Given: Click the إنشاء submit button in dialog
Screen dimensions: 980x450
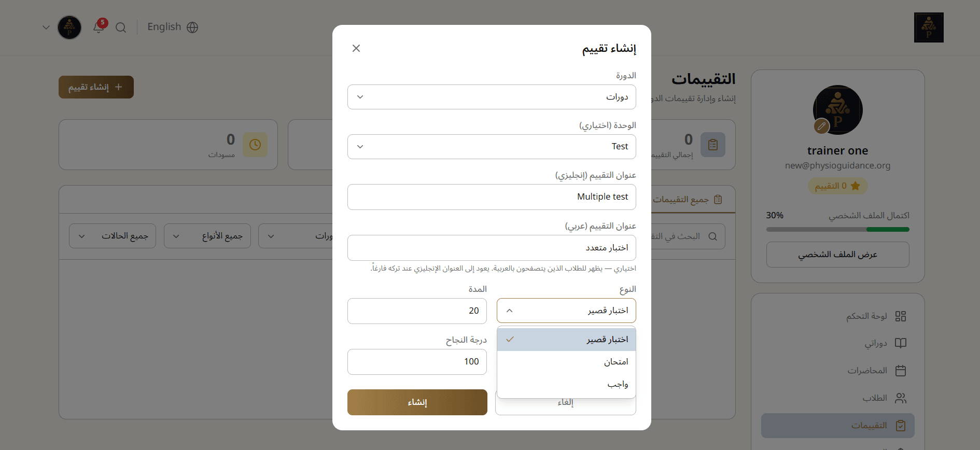Looking at the screenshot, I should pyautogui.click(x=417, y=402).
